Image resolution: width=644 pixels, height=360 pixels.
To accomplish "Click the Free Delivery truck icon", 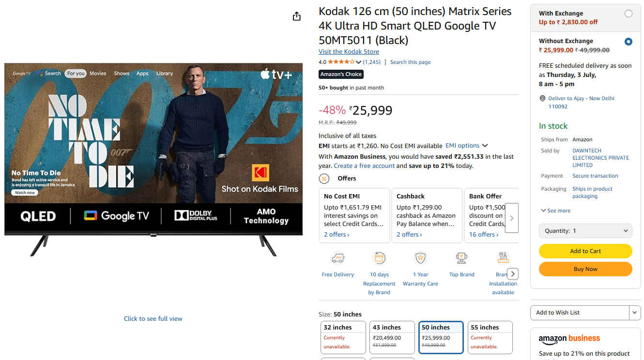I will click(337, 258).
